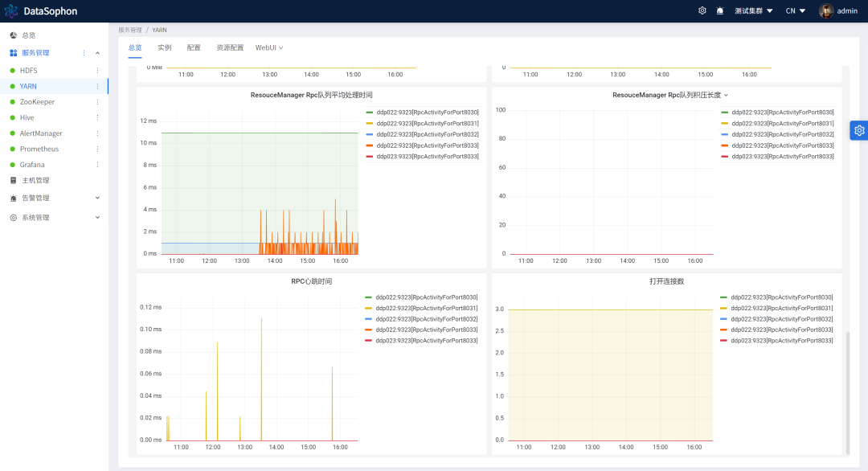Open ZooKeeper service options menu
The width and height of the screenshot is (868, 471).
pyautogui.click(x=97, y=102)
